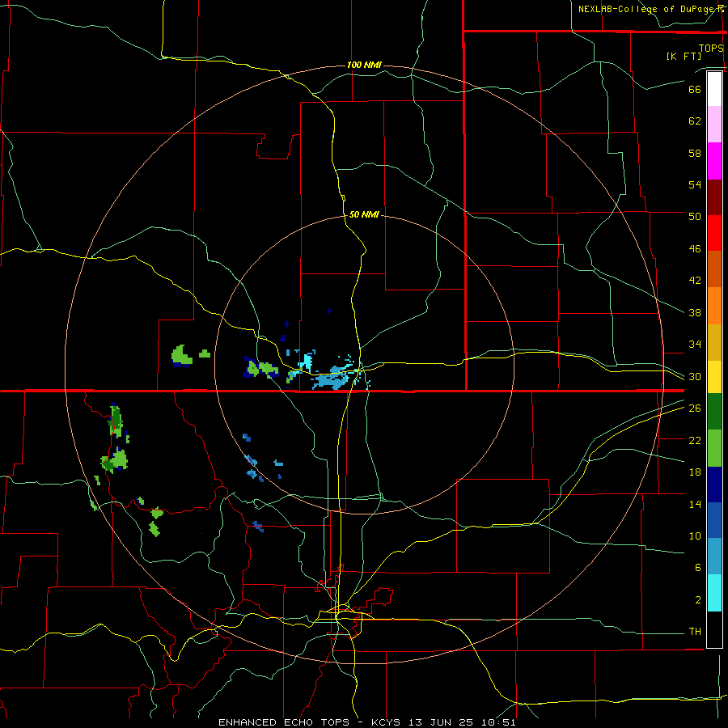Viewport: 728px width, 728px height.
Task: Click the 34 scale label
Action: coord(695,345)
